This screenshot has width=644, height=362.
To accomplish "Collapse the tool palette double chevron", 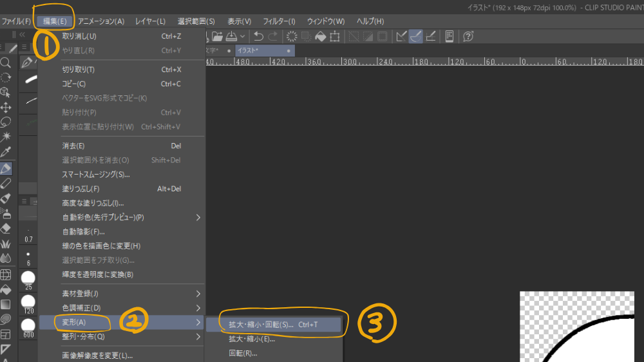I will pos(22,35).
